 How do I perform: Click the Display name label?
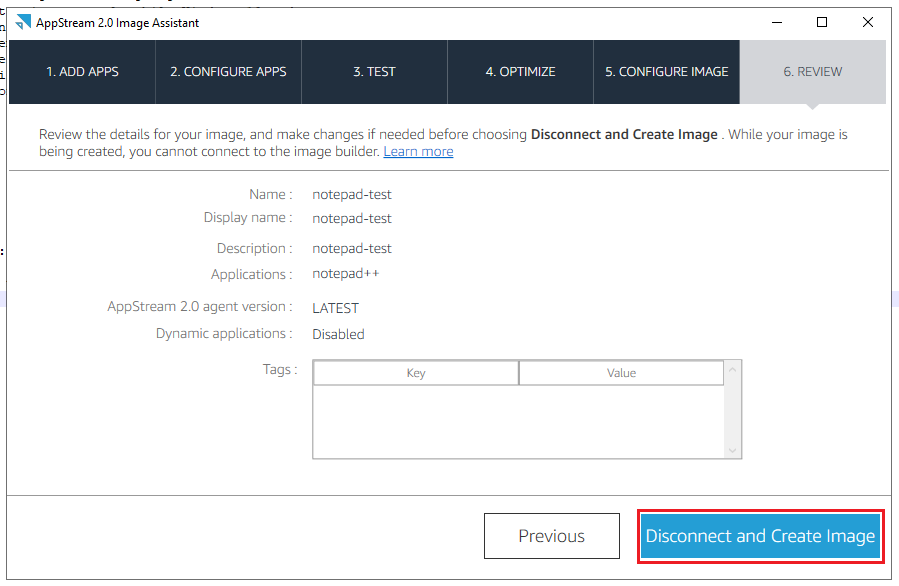click(248, 218)
